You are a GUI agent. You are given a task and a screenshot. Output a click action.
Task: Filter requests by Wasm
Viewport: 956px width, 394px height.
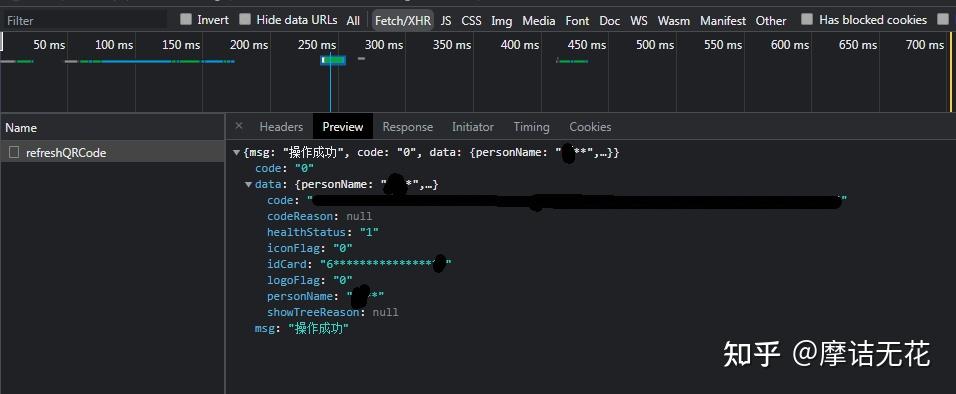pyautogui.click(x=674, y=21)
